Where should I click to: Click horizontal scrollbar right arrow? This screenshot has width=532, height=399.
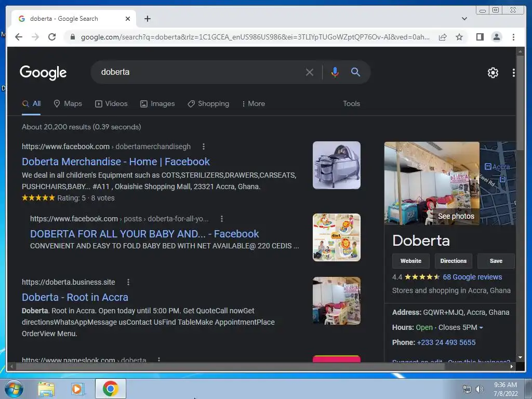pyautogui.click(x=512, y=366)
